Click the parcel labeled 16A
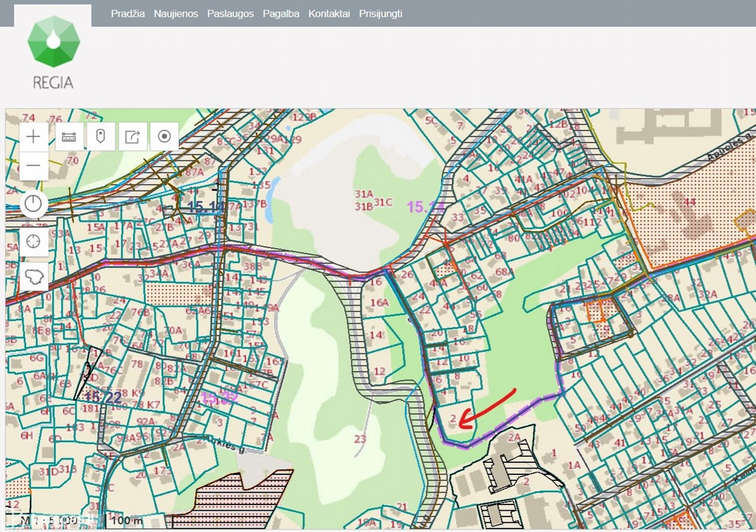Screen dimensions: 756x532 point(379,303)
